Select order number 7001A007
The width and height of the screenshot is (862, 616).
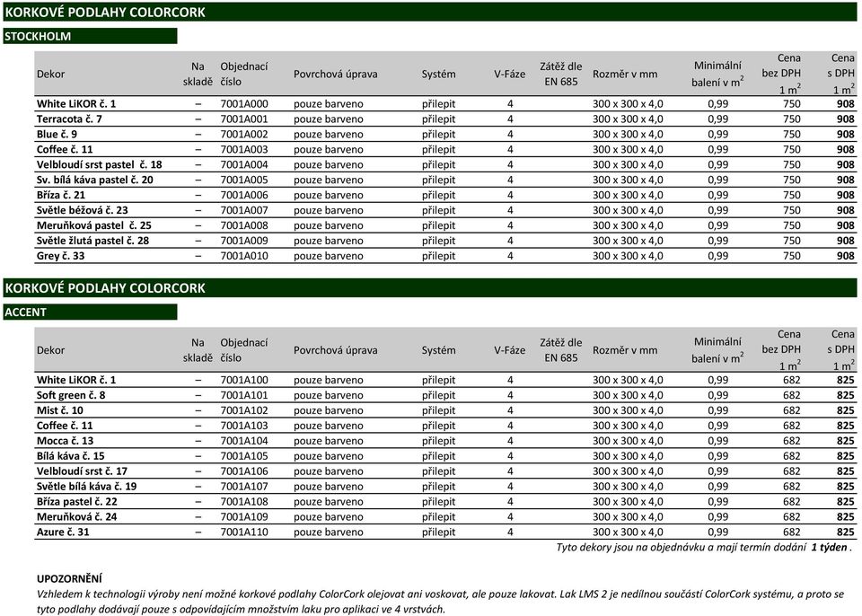click(x=244, y=211)
